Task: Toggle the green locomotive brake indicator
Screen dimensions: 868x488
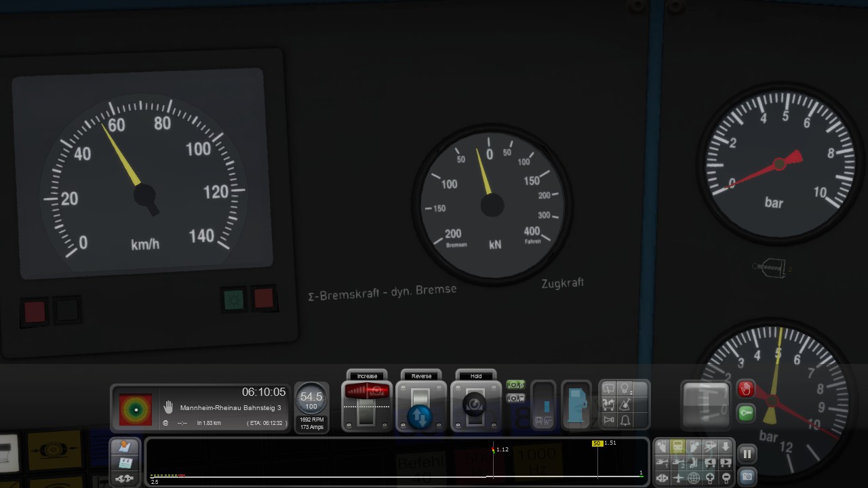Action: 515,385
